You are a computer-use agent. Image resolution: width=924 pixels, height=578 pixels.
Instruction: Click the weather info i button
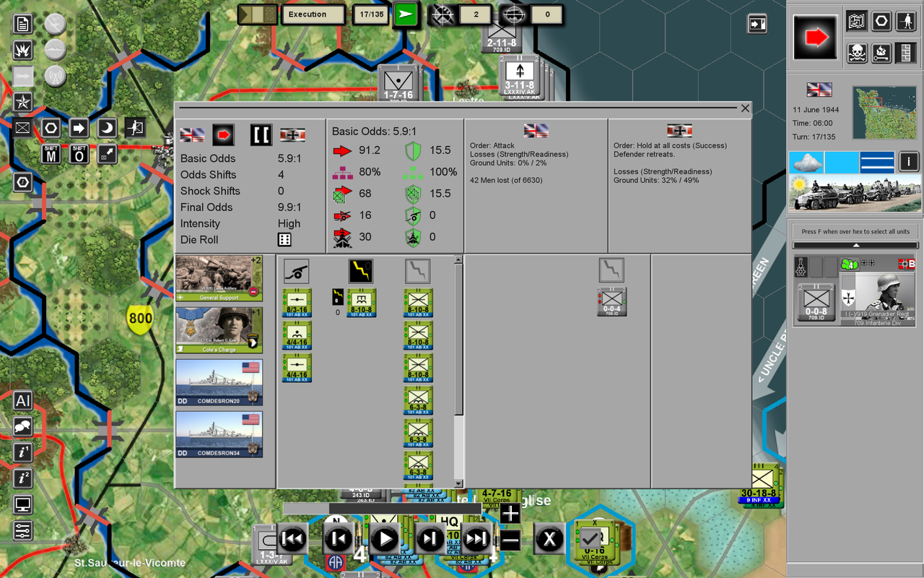tap(909, 162)
